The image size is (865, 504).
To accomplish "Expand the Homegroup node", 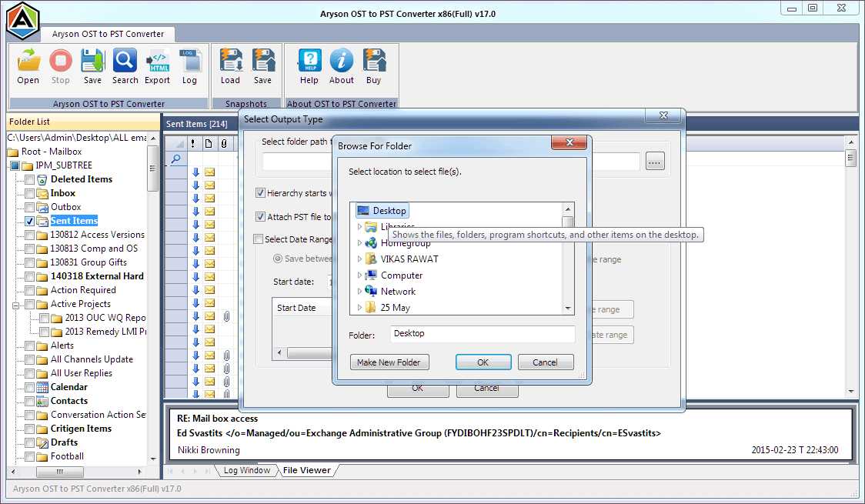I will point(359,242).
